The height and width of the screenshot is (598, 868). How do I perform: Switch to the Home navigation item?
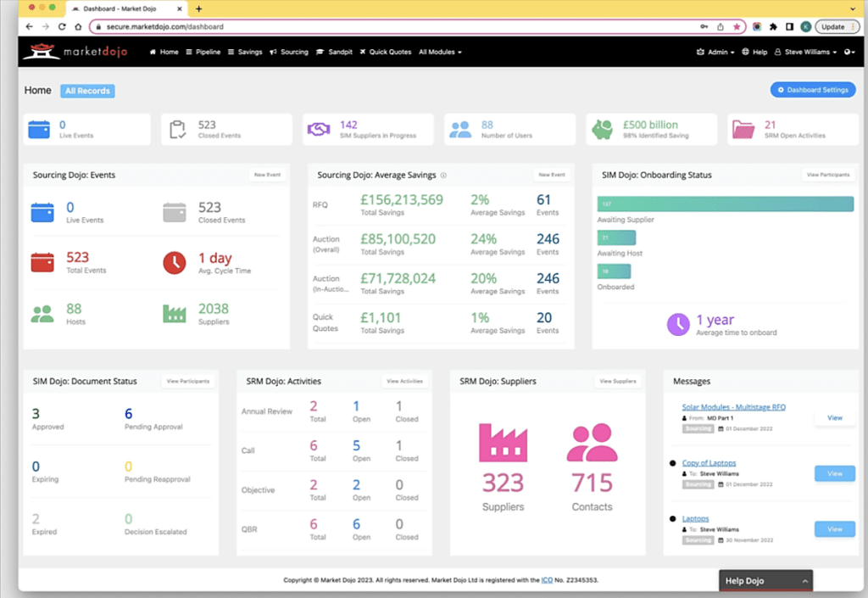(x=167, y=52)
